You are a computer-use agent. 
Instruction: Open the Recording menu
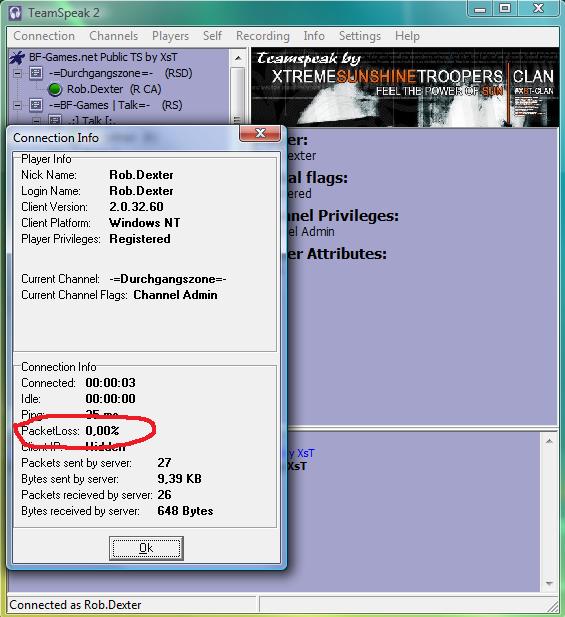[x=262, y=36]
